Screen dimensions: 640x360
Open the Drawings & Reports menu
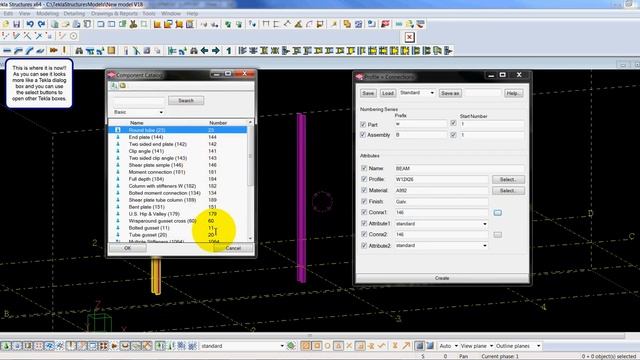pos(114,13)
